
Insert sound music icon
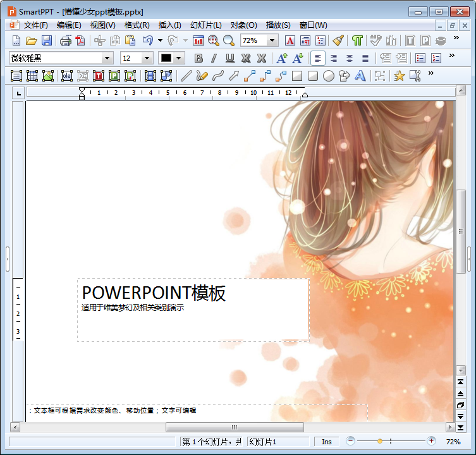click(x=166, y=76)
